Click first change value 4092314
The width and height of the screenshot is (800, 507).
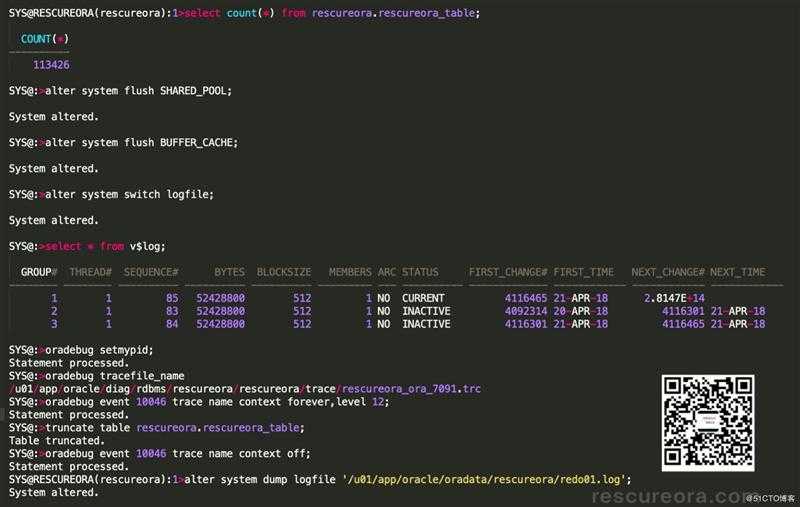[526, 311]
